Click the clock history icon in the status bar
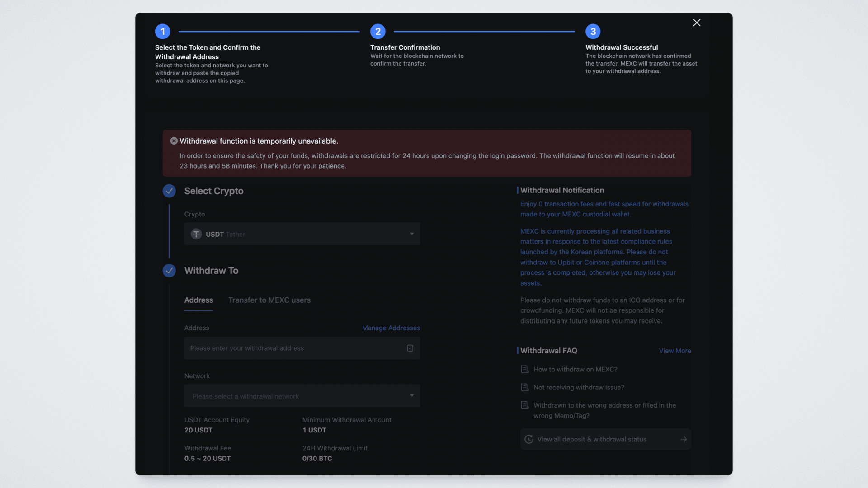 [529, 439]
